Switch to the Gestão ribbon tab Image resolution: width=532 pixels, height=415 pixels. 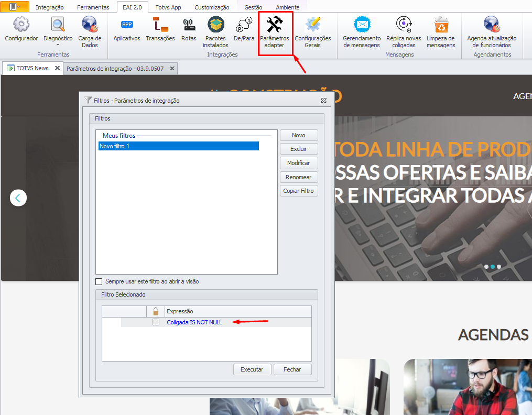coord(253,7)
